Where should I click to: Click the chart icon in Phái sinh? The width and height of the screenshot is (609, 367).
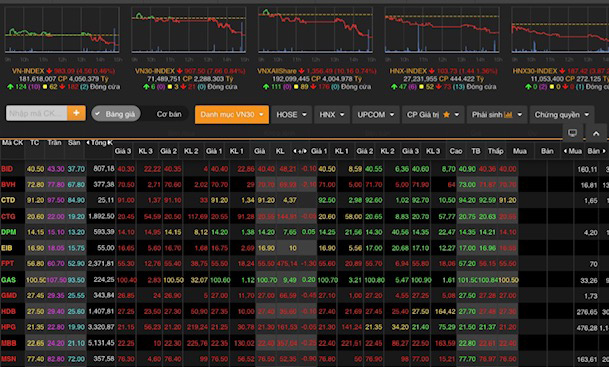(508, 115)
